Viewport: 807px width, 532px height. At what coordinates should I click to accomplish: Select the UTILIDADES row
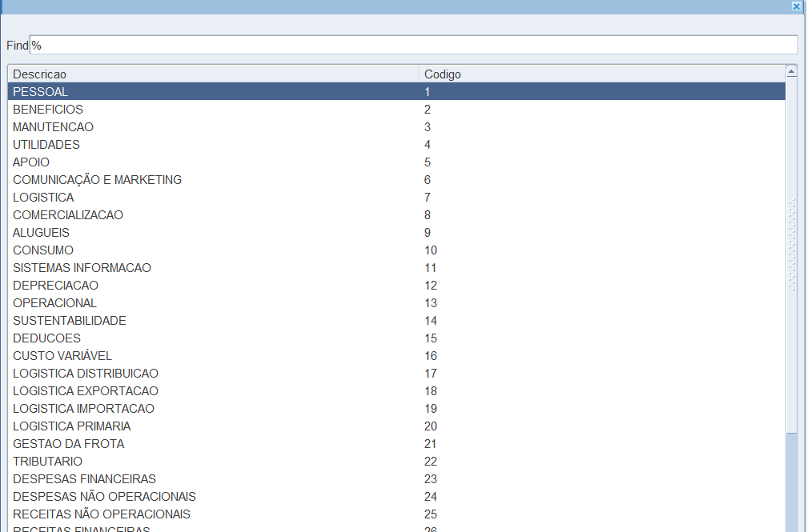pyautogui.click(x=396, y=145)
